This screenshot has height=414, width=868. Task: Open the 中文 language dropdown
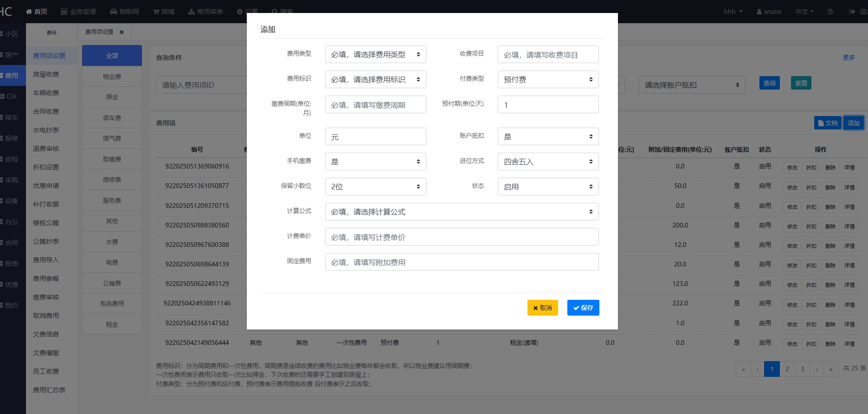[x=804, y=12]
